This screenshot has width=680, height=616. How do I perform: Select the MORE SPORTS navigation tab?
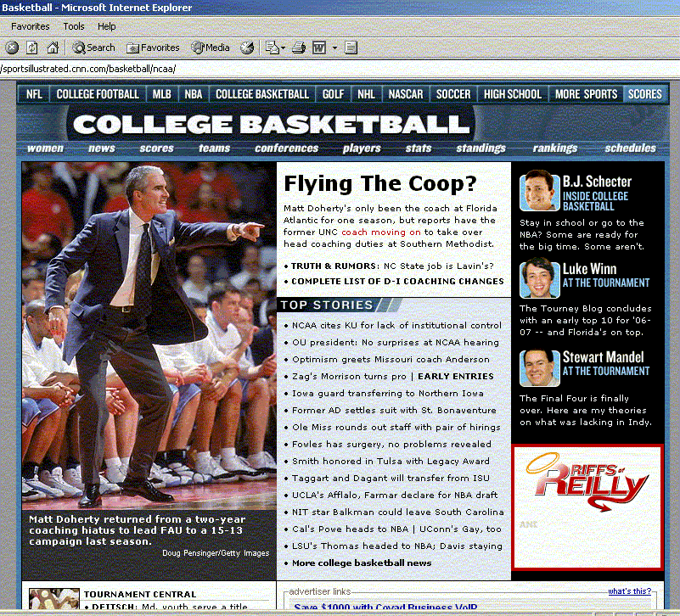(x=586, y=94)
